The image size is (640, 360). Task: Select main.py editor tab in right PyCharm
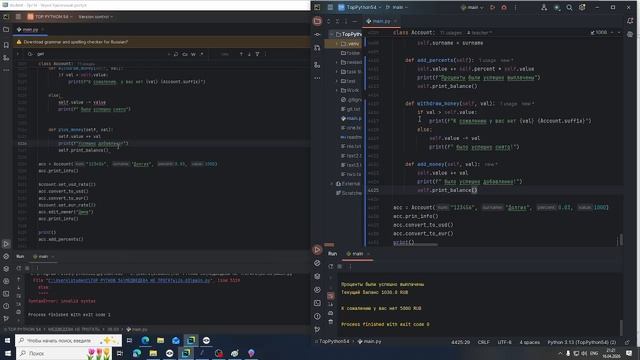[381, 21]
